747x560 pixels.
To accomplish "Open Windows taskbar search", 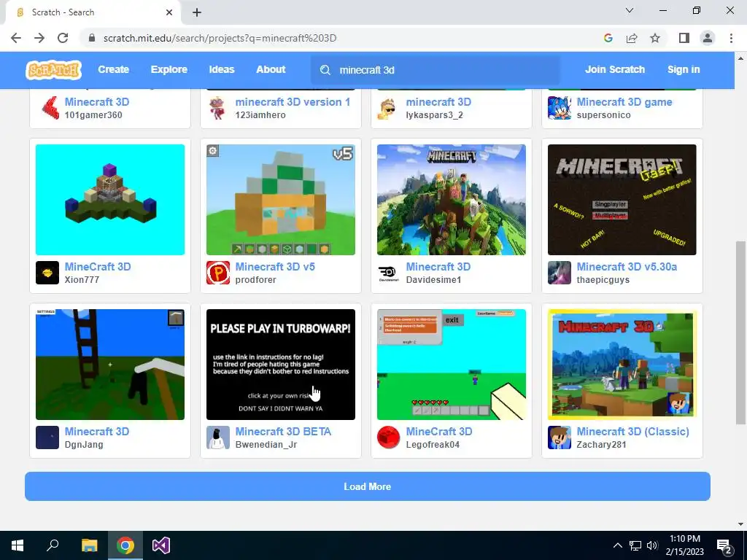I will [x=53, y=545].
